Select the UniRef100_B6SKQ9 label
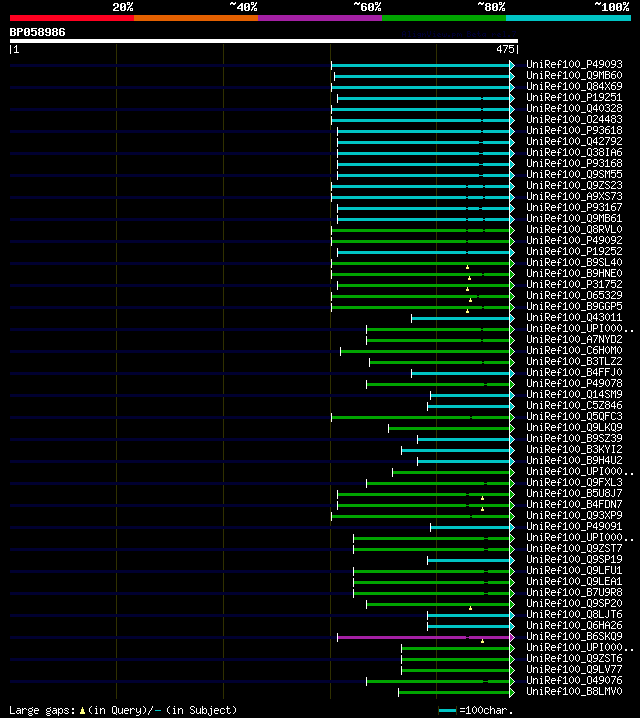The width and height of the screenshot is (640, 718). tap(574, 636)
